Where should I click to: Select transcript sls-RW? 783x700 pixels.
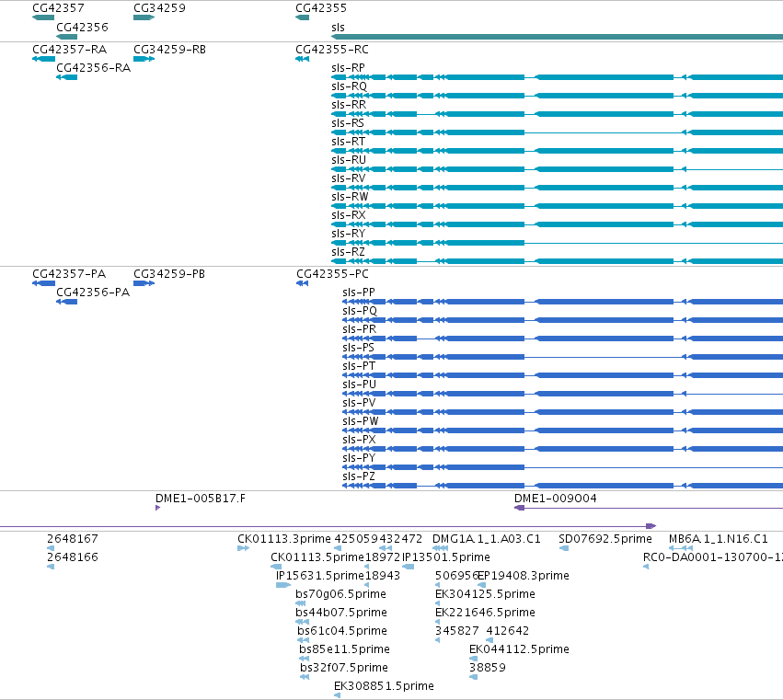coord(350,197)
